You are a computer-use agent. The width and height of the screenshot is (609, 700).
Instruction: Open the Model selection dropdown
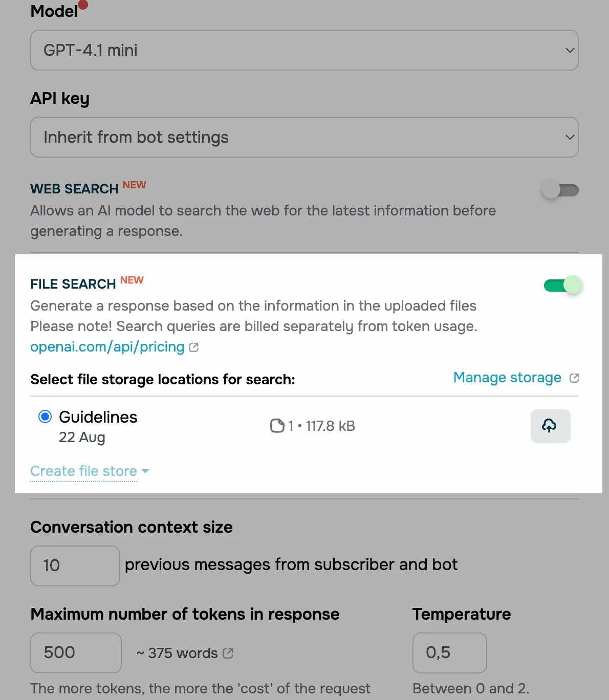pos(304,50)
